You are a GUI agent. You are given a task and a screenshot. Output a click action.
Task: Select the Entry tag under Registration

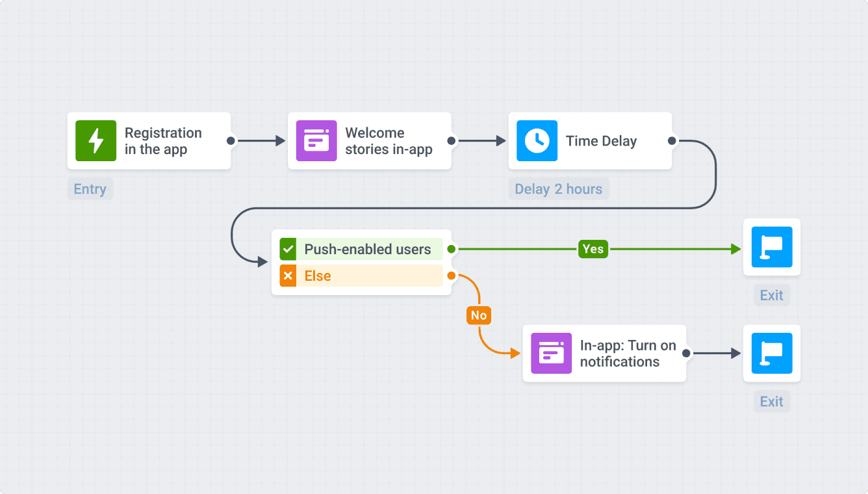[x=90, y=189]
